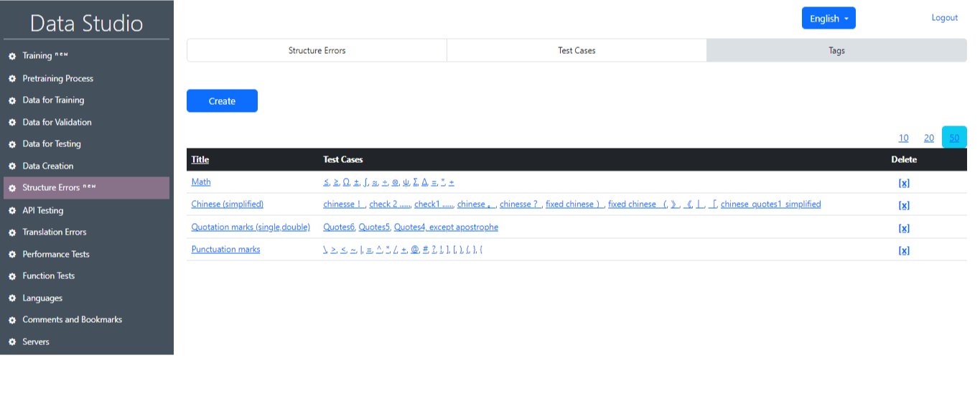This screenshot has width=980, height=401.
Task: Open the Quotation marks (single,double) tag
Action: [251, 227]
